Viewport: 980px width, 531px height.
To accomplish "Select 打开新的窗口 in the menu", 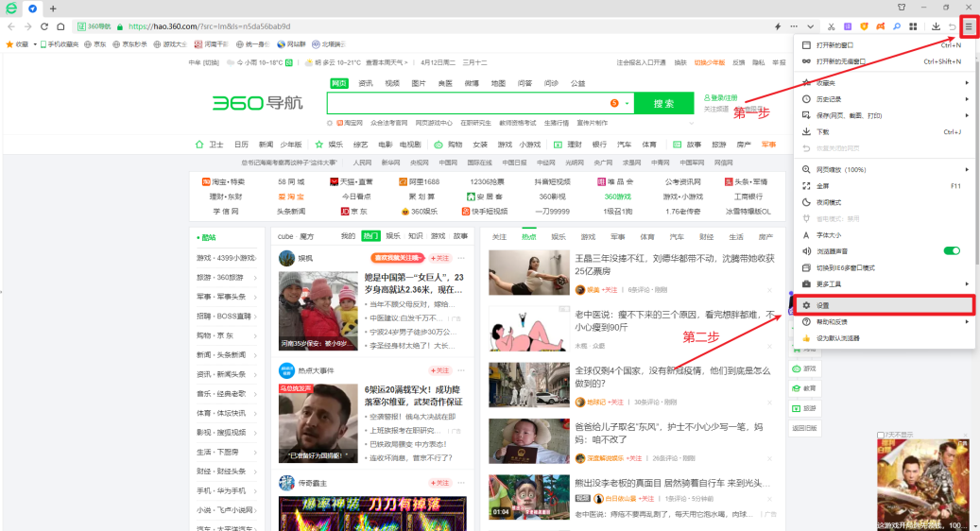I will [x=885, y=45].
